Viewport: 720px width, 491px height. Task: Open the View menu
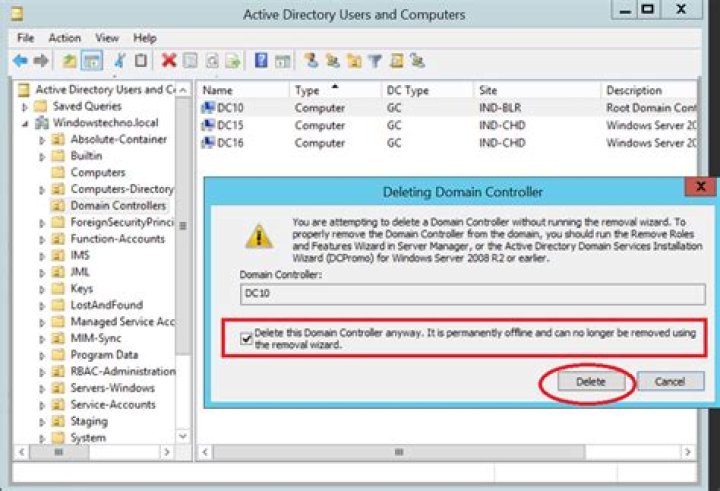point(107,38)
